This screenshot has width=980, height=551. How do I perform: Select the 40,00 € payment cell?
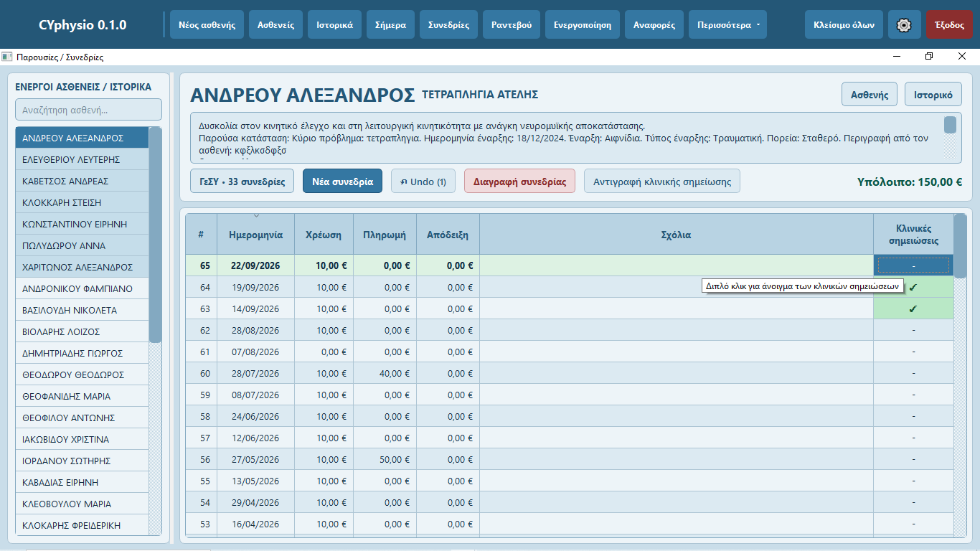[385, 373]
